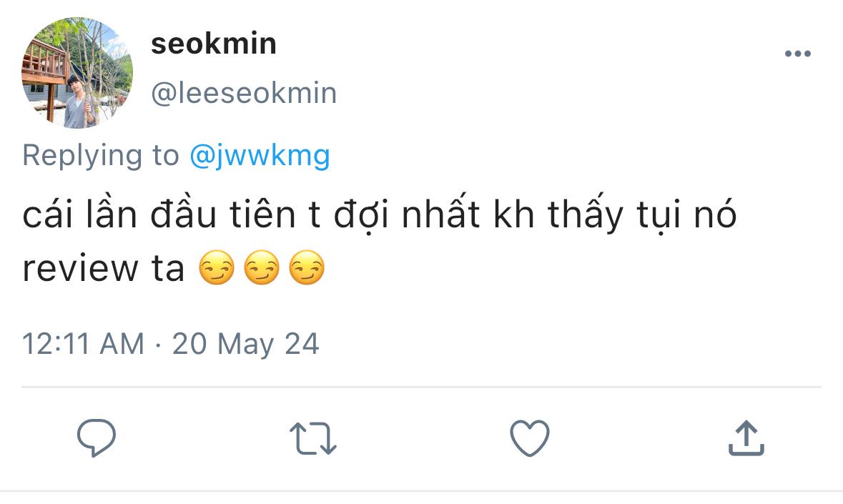843x504 pixels.
Task: Click the 12:11 AM timestamp
Action: (84, 344)
